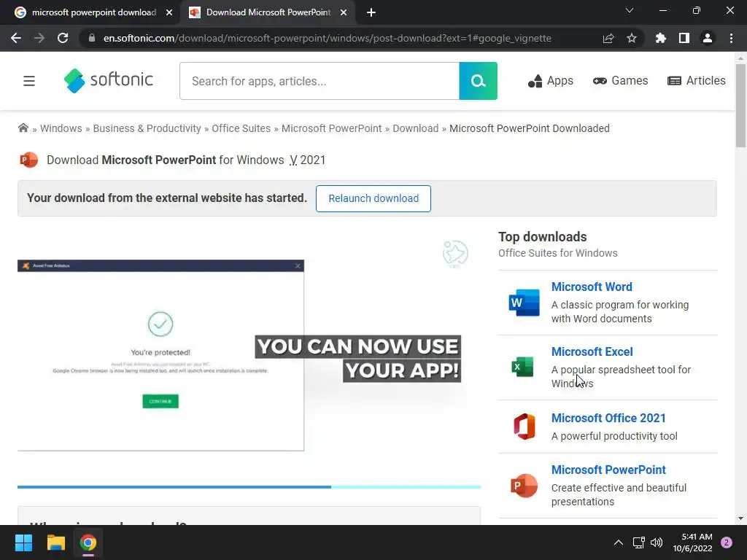Open File Explorer from the taskbar

[x=55, y=542]
